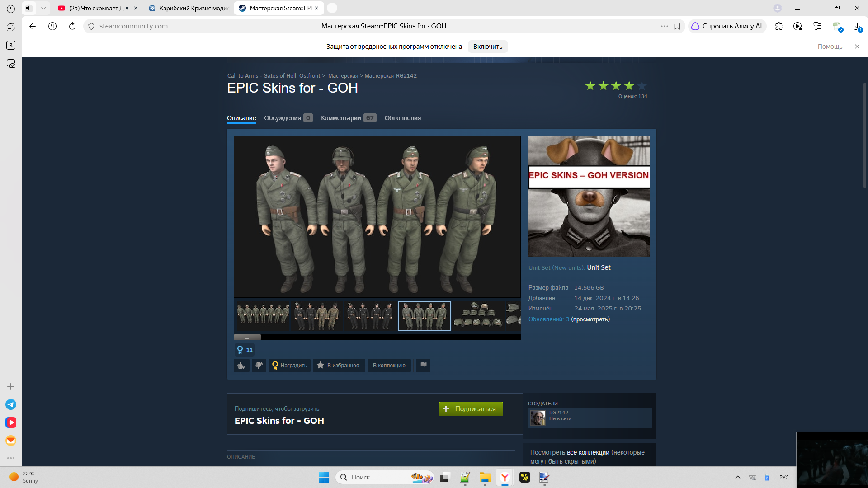
Task: Click the screenshot strip scrollbar handle
Action: [247, 338]
